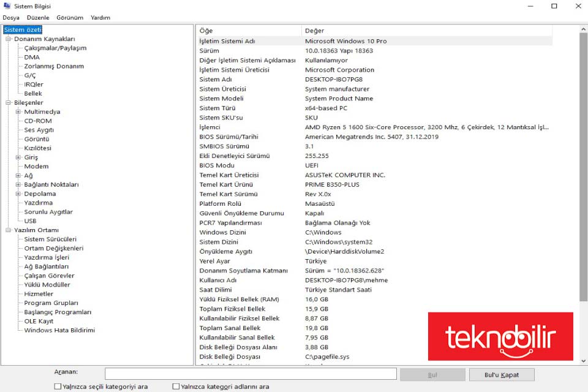588x392 pixels.
Task: Click the scroll up arrow of details pane
Action: (x=583, y=29)
